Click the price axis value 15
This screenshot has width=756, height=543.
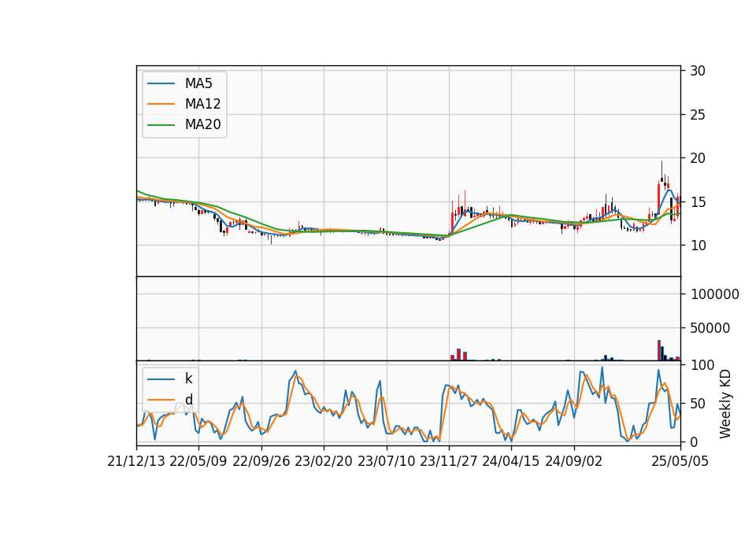coord(697,202)
